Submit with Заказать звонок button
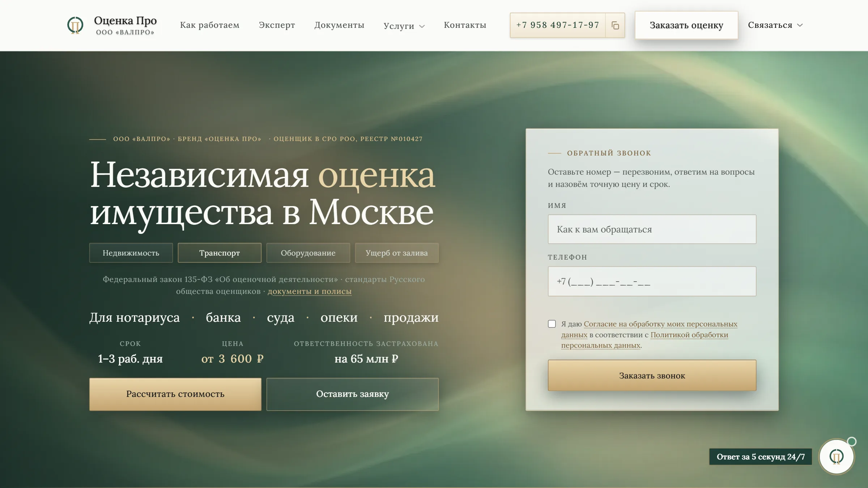This screenshot has width=868, height=488. 652,375
